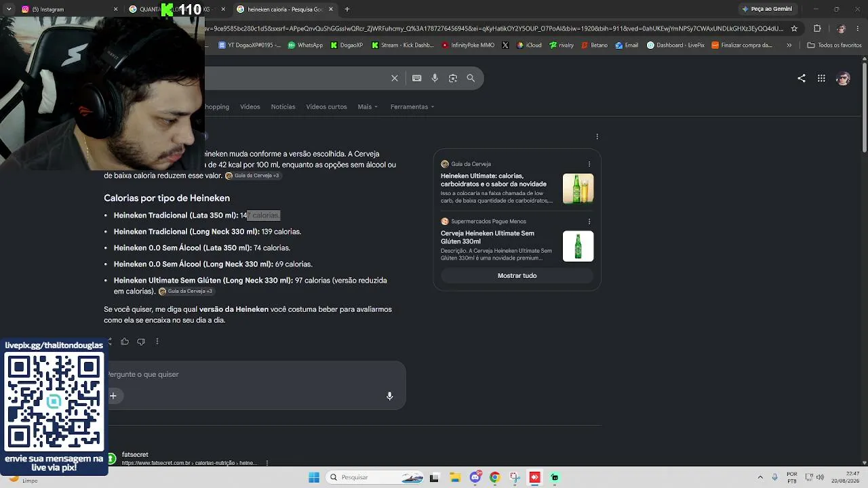Open the Todos os favoritos folder

click(x=834, y=45)
